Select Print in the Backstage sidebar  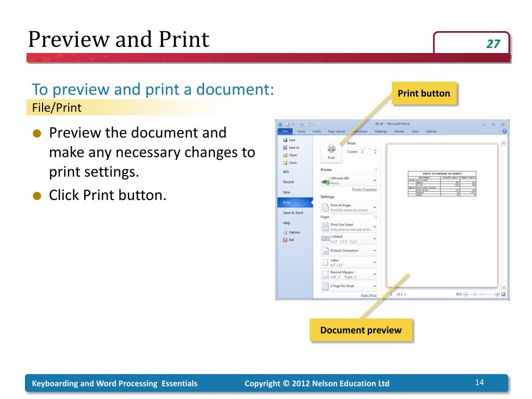pos(295,202)
